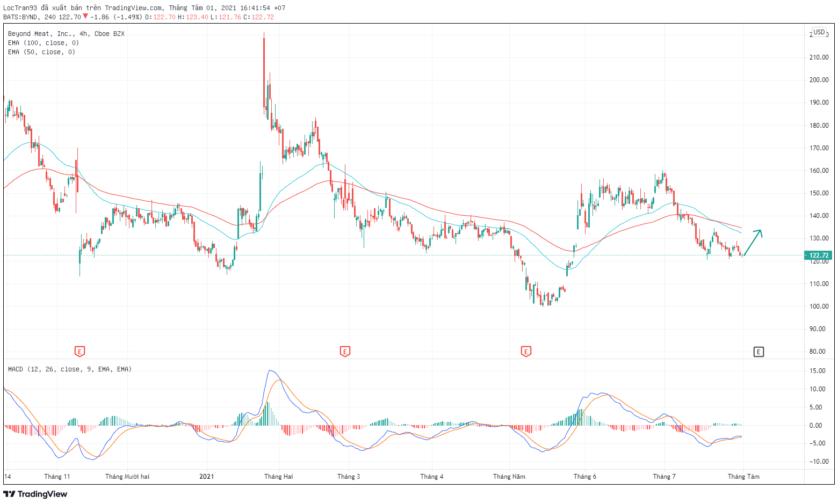Select the MACD (12, 26, close, 9, EMA, EMA) legend

[70, 369]
